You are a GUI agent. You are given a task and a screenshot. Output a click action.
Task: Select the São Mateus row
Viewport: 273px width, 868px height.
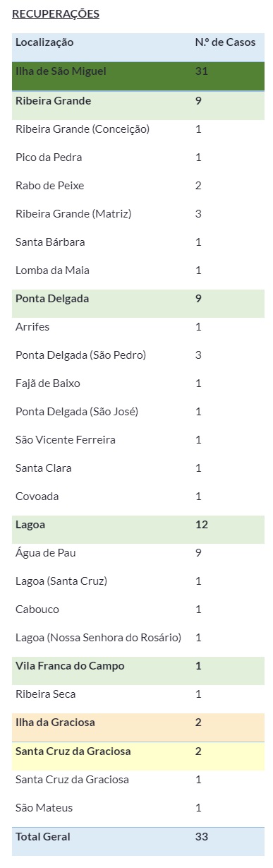tap(138, 807)
